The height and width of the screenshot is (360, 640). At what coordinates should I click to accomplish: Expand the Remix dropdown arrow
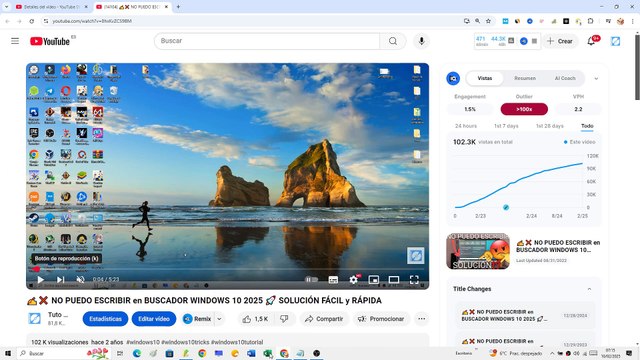click(219, 319)
